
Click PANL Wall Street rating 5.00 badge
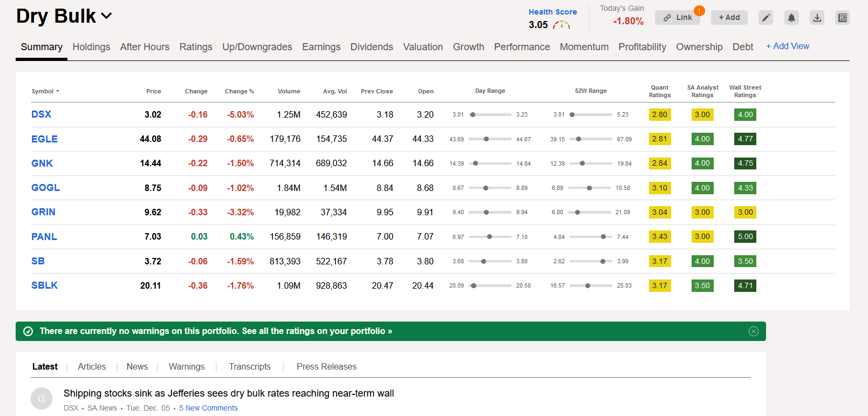pos(745,237)
